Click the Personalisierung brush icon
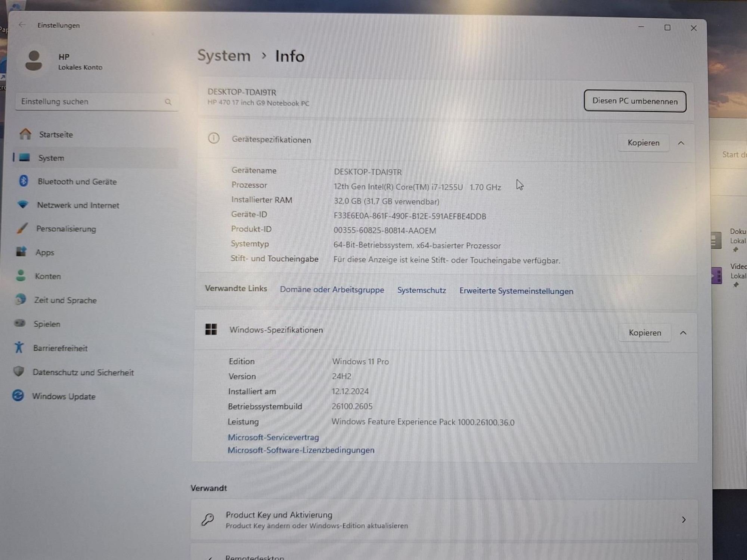The image size is (747, 560). (22, 228)
